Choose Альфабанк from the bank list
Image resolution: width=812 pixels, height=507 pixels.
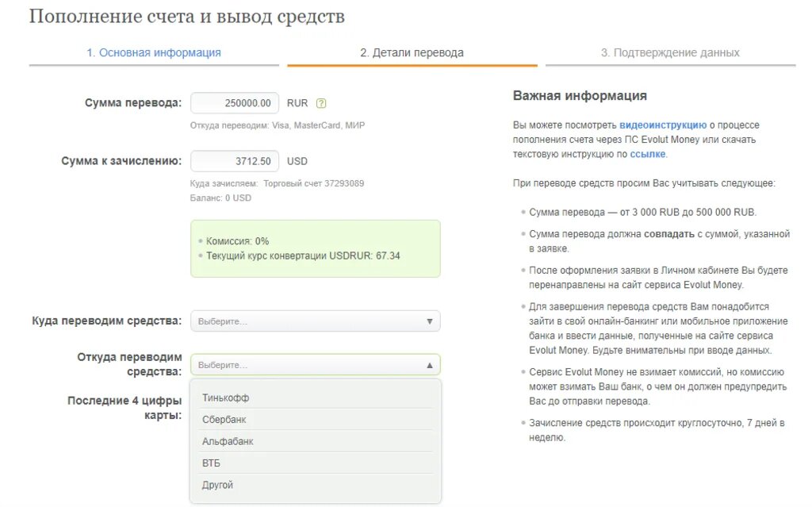pos(316,441)
